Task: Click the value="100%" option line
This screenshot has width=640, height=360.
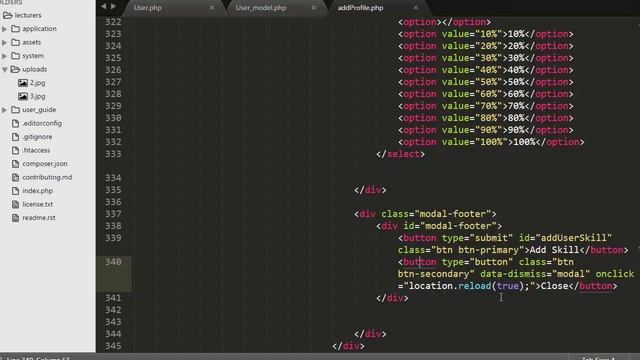Action: click(x=491, y=142)
